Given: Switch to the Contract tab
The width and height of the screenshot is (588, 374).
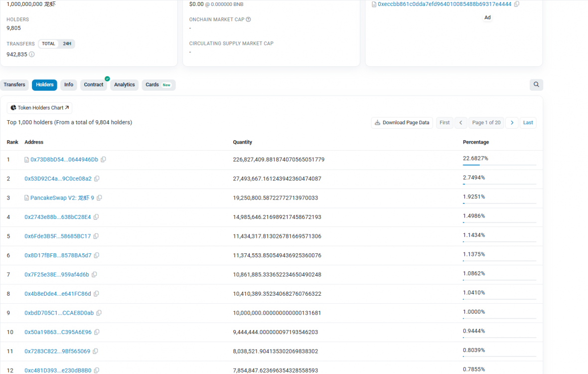Looking at the screenshot, I should click(x=94, y=85).
